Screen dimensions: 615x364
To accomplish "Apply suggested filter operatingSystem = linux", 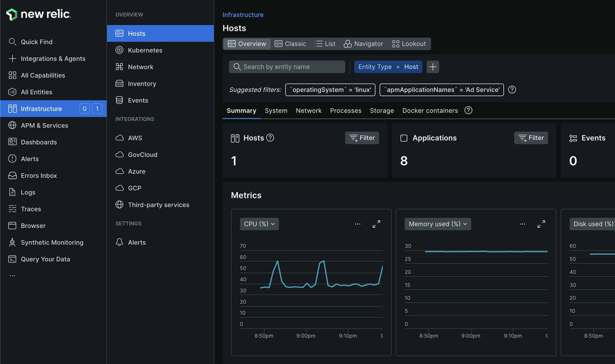I will 330,90.
